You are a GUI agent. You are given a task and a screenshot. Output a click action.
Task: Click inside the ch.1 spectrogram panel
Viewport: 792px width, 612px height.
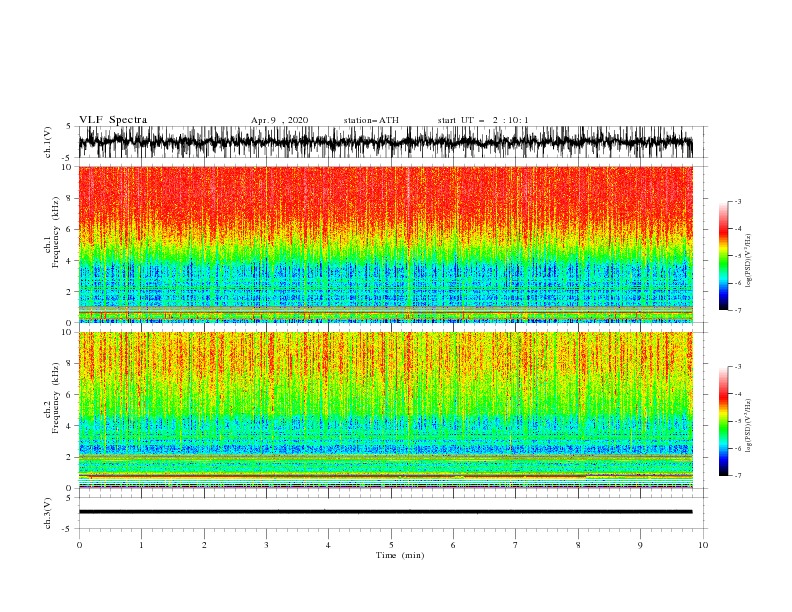(x=385, y=244)
